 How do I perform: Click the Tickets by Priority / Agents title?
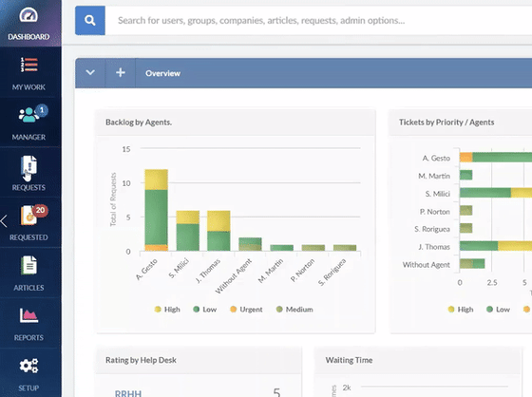pyautogui.click(x=446, y=123)
